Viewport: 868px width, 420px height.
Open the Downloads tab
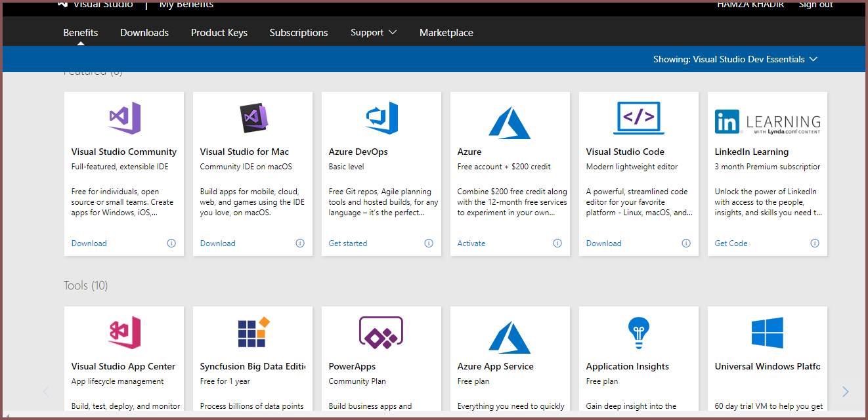(x=144, y=32)
